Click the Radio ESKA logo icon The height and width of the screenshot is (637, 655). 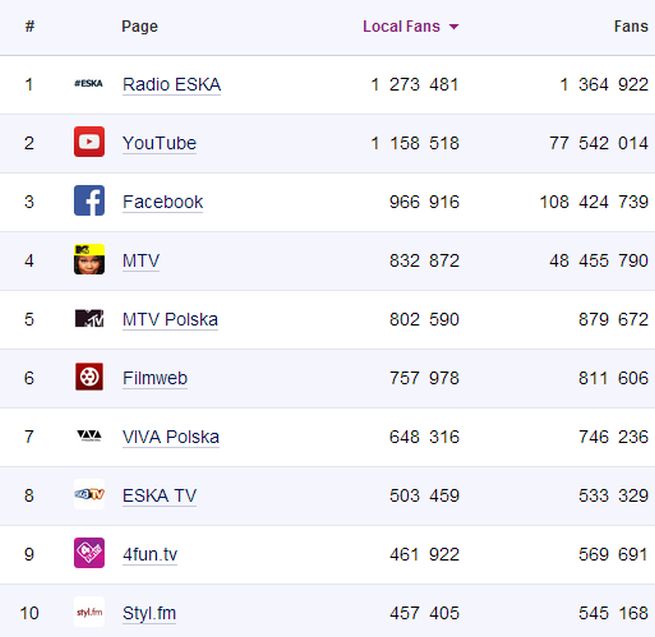point(89,84)
